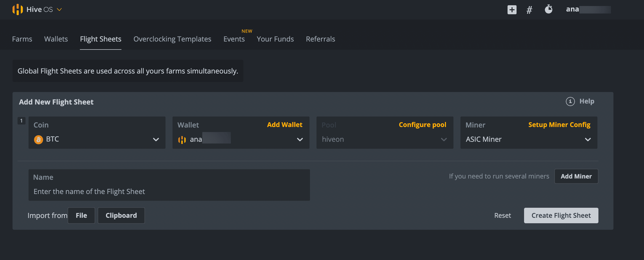
Task: Click the 'Add New Flight Sheet' heading
Action: click(56, 102)
